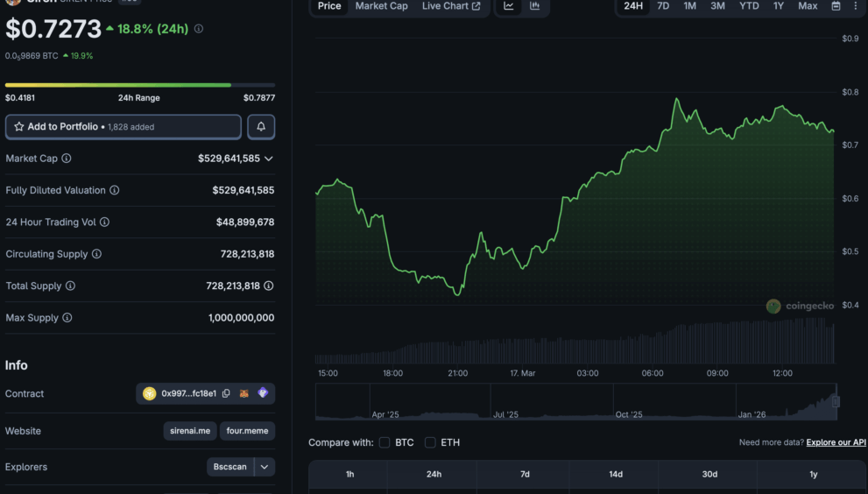The height and width of the screenshot is (494, 868).
Task: Click the info icon beside Circulating Supply
Action: pos(96,254)
